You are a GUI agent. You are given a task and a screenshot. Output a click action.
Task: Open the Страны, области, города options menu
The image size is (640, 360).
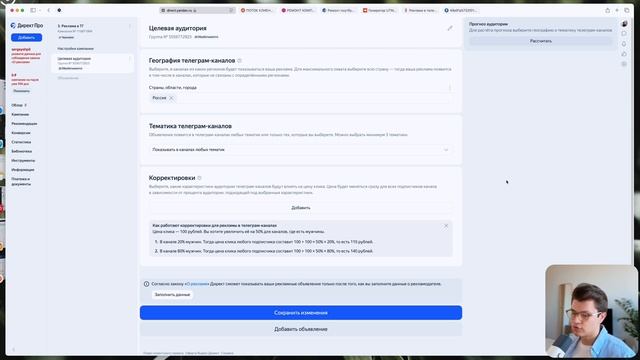(x=450, y=87)
